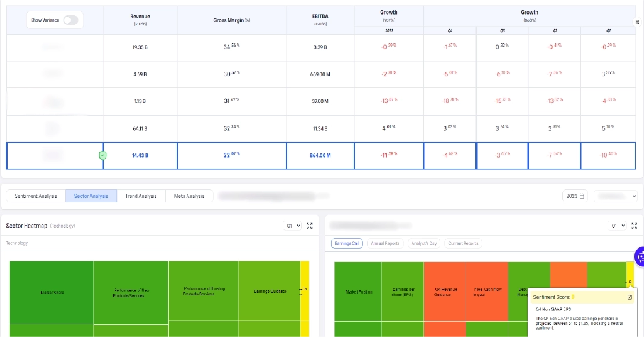
Task: Click the 32.34% gross margin cell
Action: pos(232,129)
